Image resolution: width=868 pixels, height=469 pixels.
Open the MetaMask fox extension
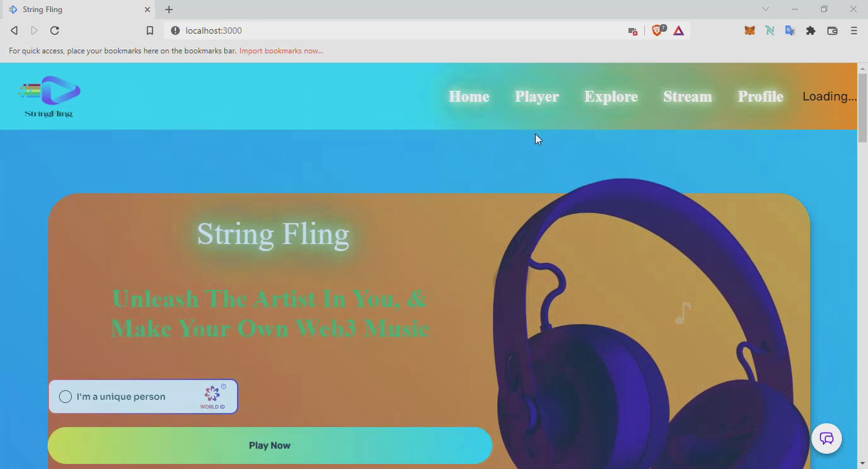coord(749,30)
